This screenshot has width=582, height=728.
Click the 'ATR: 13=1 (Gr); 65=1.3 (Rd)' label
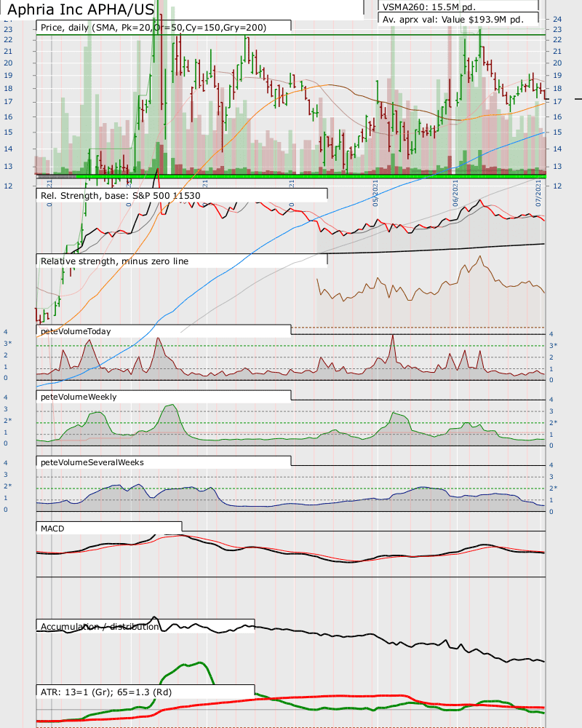(106, 692)
